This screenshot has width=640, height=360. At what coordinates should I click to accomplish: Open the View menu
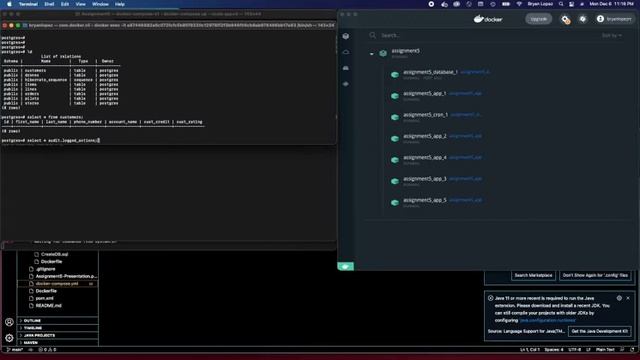(x=80, y=4)
